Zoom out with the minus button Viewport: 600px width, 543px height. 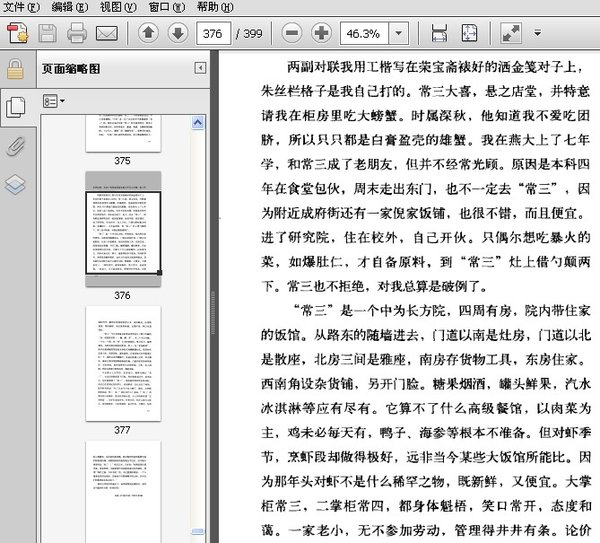[290, 34]
